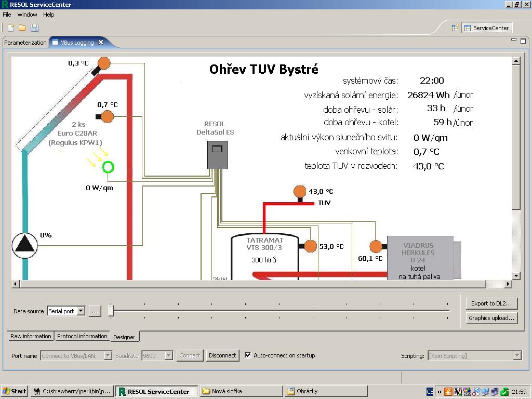The height and width of the screenshot is (399, 532).
Task: Open the Data source dropdown
Action: [81, 311]
